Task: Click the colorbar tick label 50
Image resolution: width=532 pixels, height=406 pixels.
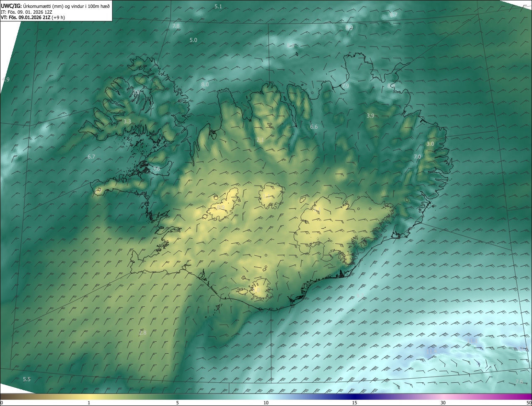Action: 528,403
